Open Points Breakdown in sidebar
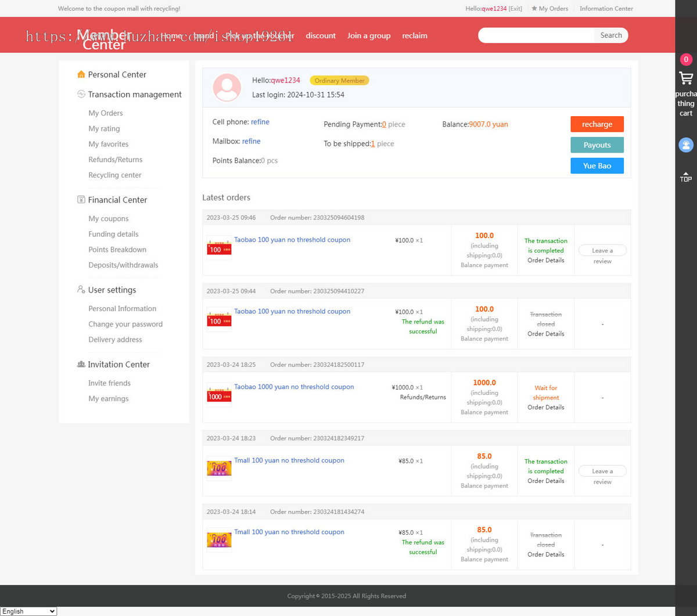Image resolution: width=697 pixels, height=616 pixels. [x=117, y=250]
